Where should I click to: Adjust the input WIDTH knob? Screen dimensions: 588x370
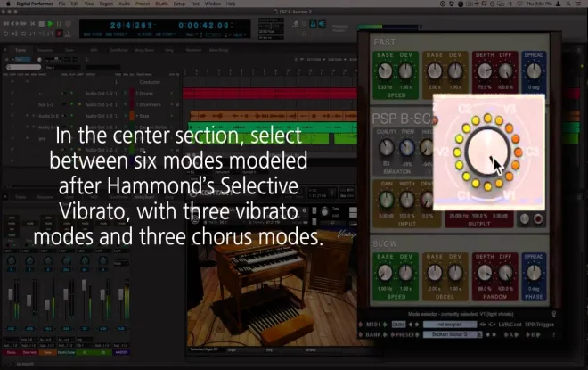click(x=407, y=199)
